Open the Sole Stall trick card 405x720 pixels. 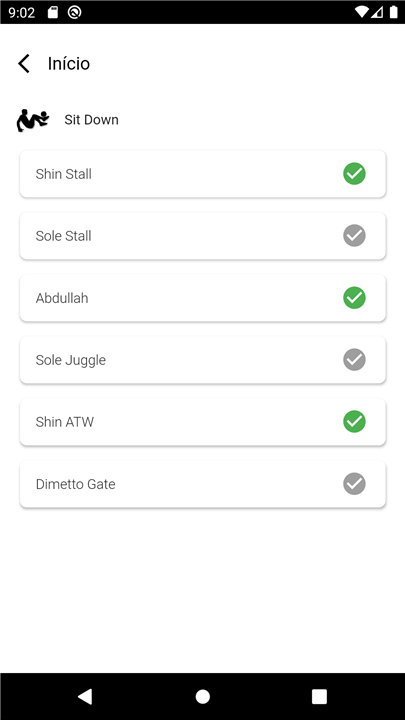pyautogui.click(x=202, y=236)
